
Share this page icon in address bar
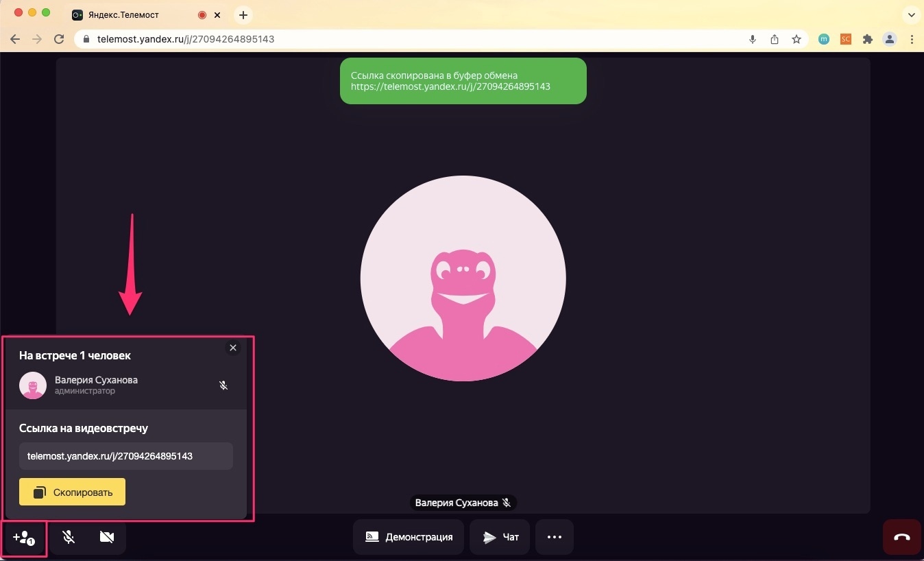pos(775,39)
